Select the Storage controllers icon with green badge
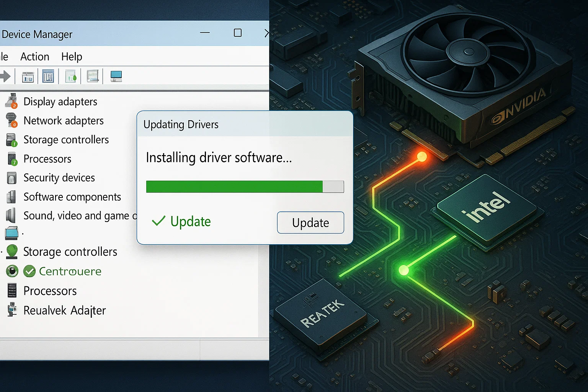The image size is (588, 392). tap(11, 140)
